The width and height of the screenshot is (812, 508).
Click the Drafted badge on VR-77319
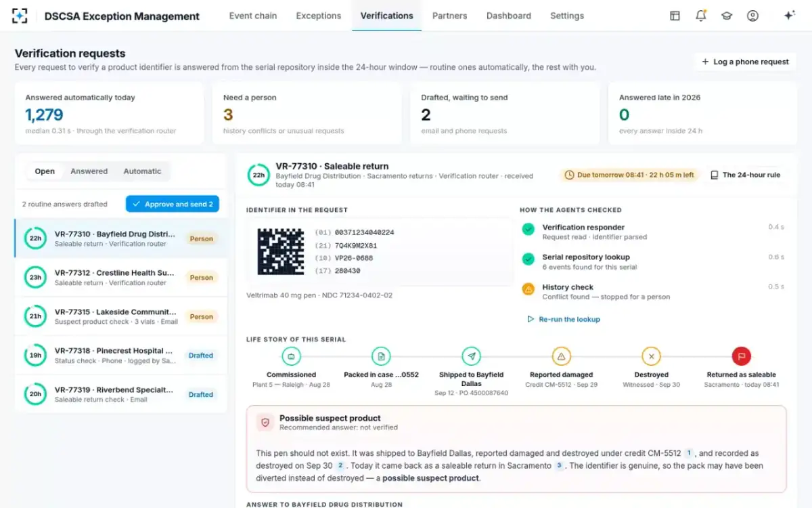pos(201,394)
